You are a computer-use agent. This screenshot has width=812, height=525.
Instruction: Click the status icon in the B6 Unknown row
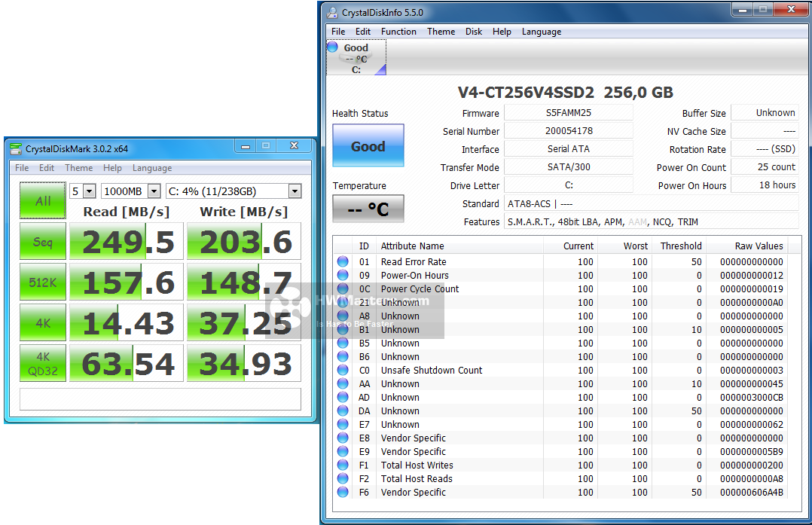coord(343,356)
